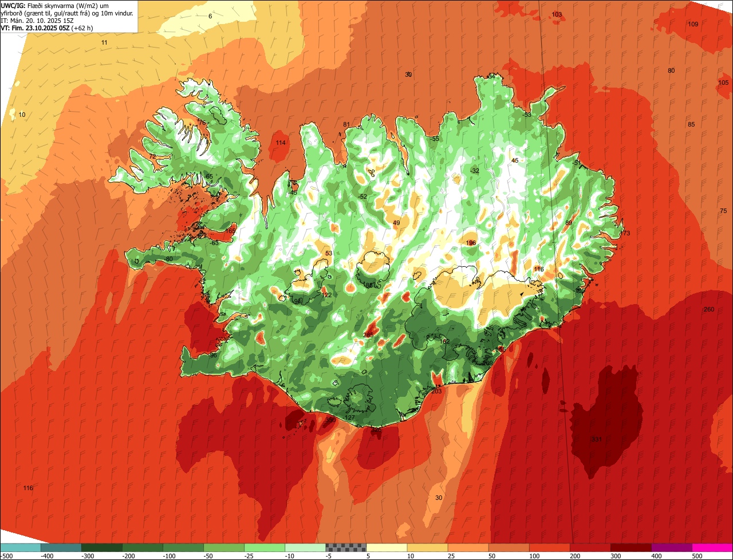
Task: Click legend swatch between -200 and -100
Action: coord(143,547)
